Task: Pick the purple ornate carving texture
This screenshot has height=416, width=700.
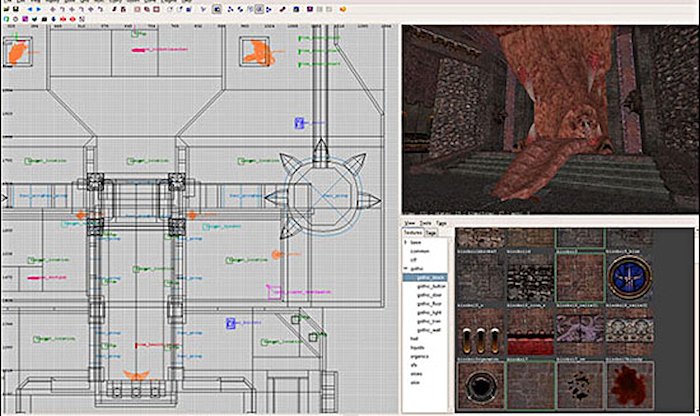Action: (x=580, y=333)
